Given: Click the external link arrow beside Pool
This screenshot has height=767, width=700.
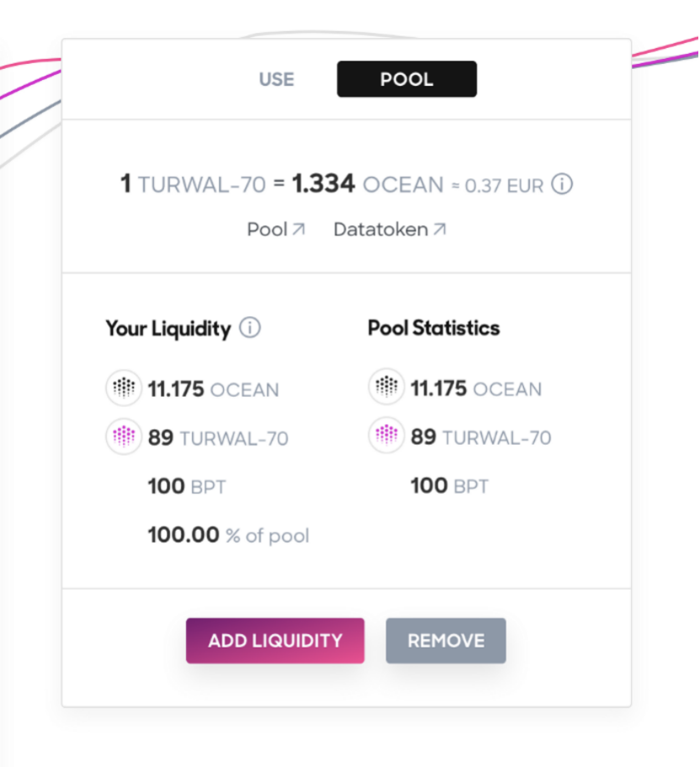Looking at the screenshot, I should click(299, 228).
